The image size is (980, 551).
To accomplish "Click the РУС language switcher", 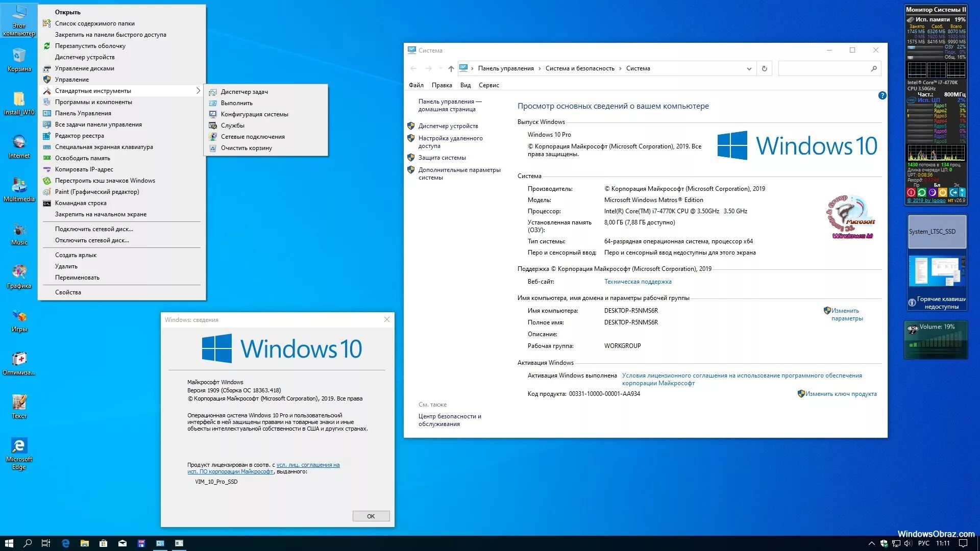I will 924,543.
